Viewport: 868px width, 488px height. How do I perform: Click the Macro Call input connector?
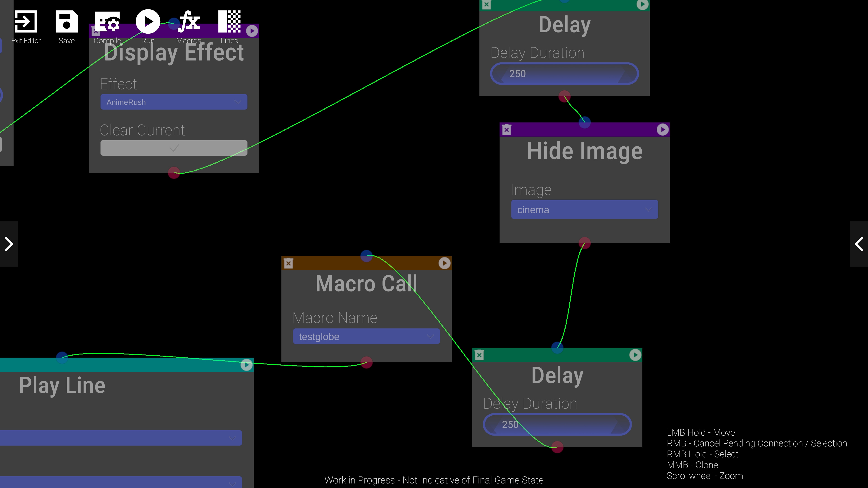(x=366, y=256)
